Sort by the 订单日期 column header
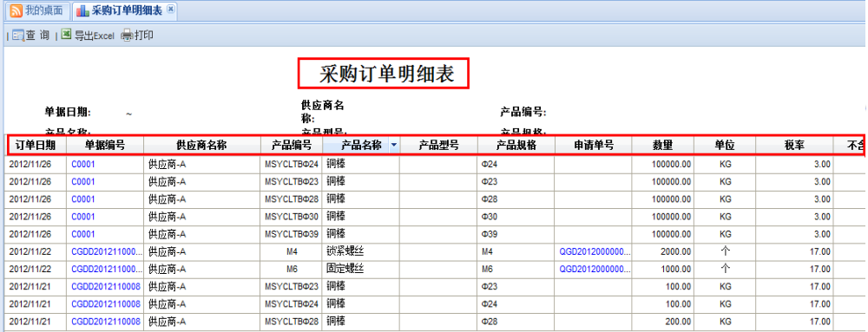 (x=36, y=146)
